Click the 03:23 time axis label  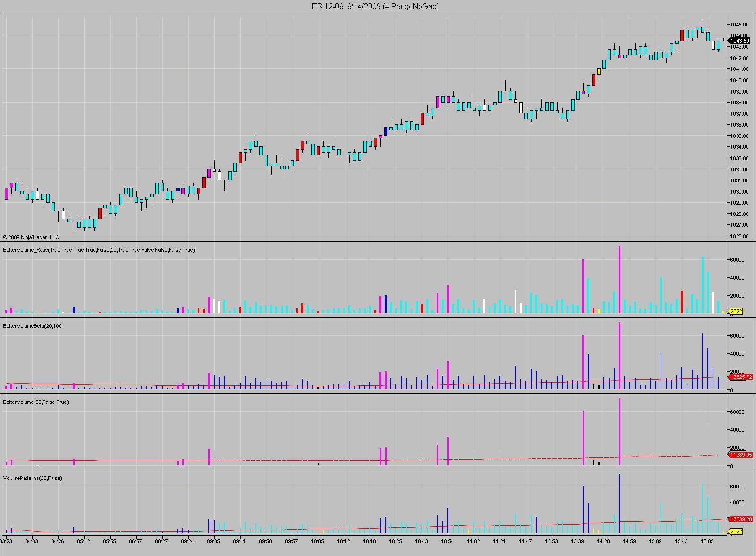7,541
